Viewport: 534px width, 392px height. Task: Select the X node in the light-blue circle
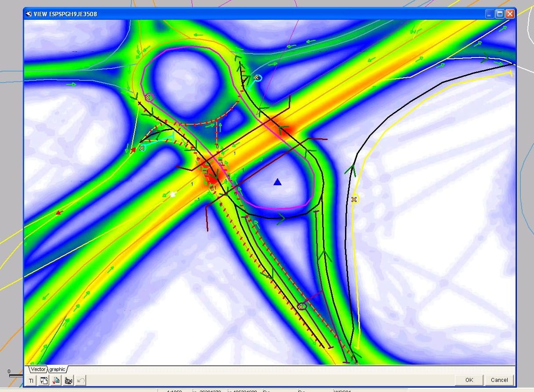pos(256,78)
